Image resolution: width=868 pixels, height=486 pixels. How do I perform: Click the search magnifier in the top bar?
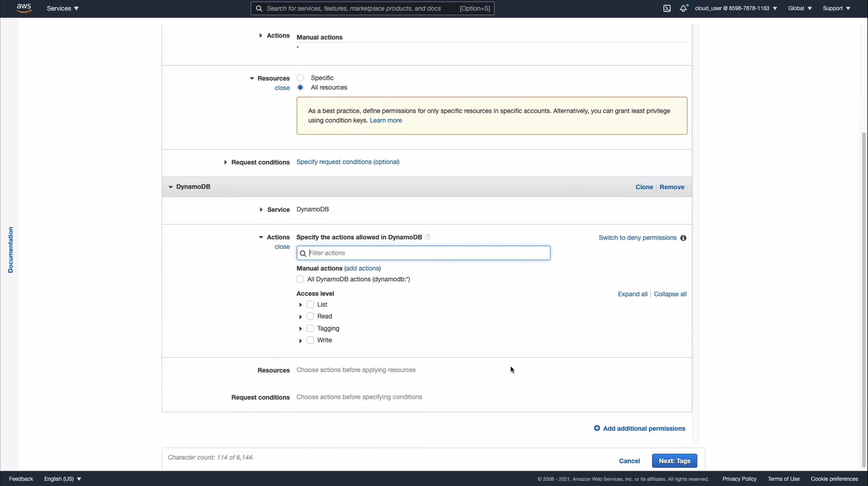[259, 9]
